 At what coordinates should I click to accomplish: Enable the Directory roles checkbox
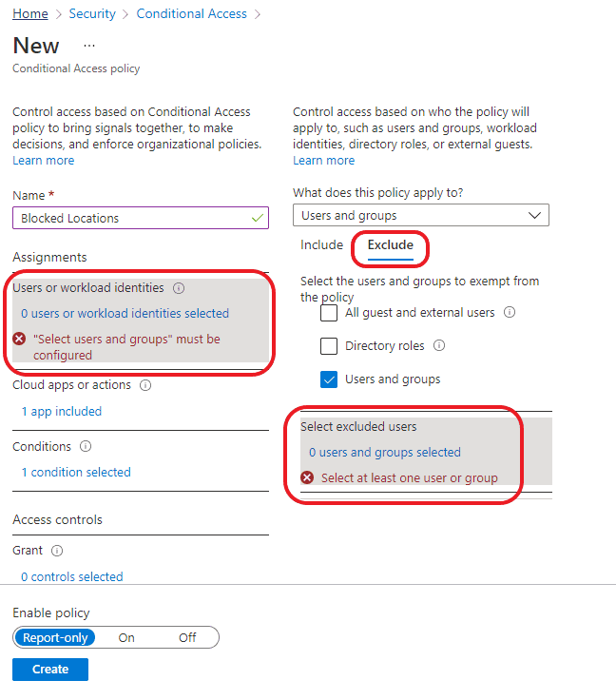click(x=329, y=346)
